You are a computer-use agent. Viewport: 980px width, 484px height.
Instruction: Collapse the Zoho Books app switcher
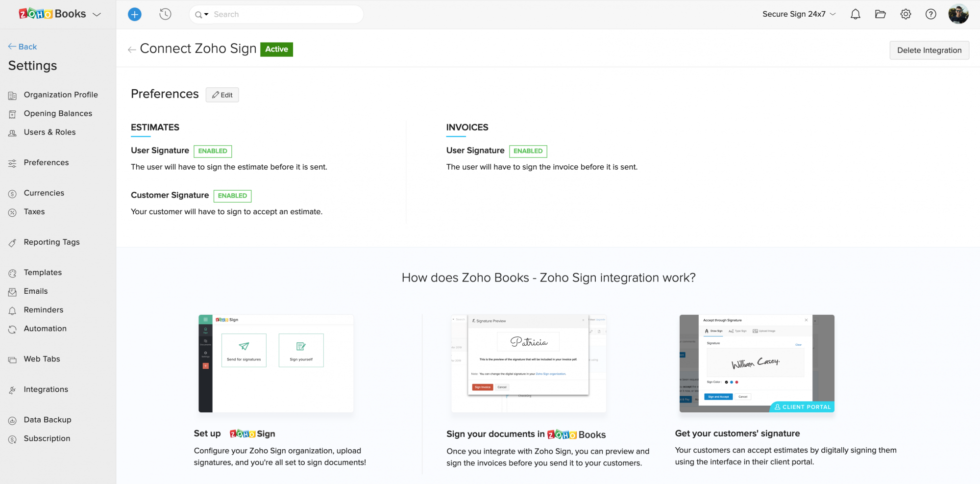[97, 14]
